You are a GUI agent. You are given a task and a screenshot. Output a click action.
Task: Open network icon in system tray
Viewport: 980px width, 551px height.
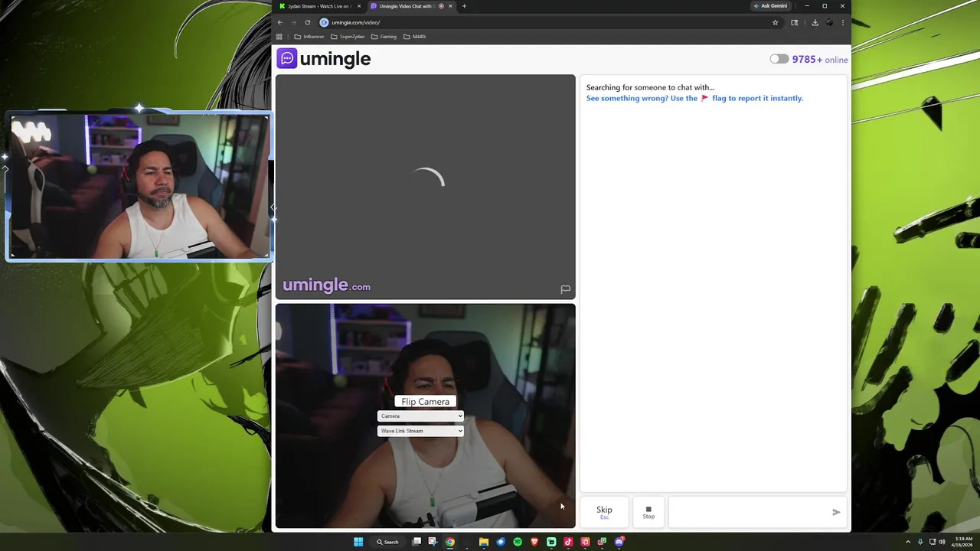[x=932, y=542]
